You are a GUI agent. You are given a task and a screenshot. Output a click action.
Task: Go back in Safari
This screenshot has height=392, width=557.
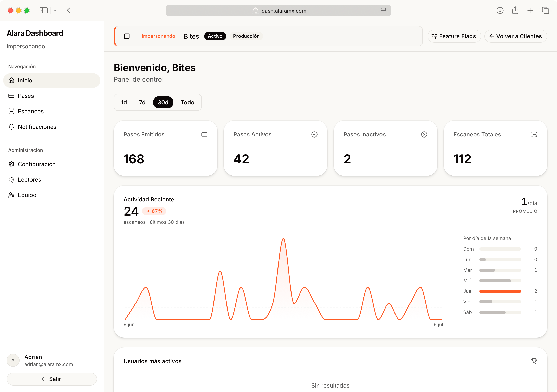(69, 10)
